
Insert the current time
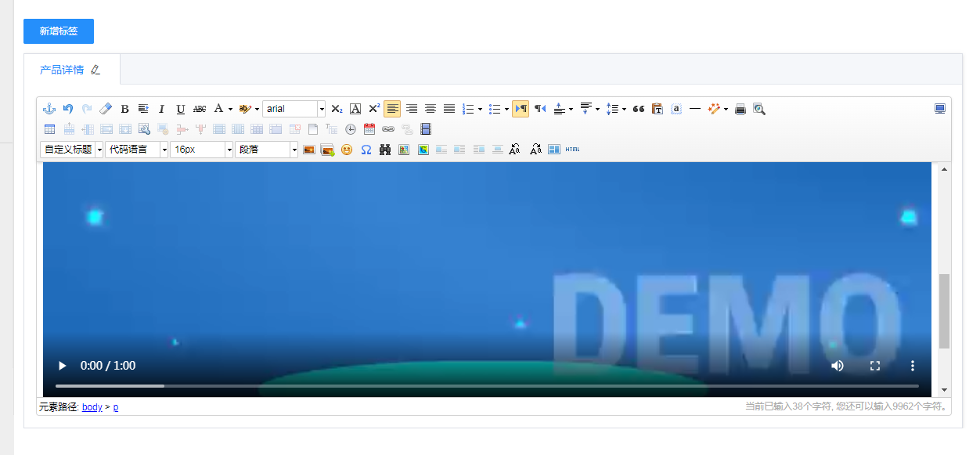[x=351, y=129]
